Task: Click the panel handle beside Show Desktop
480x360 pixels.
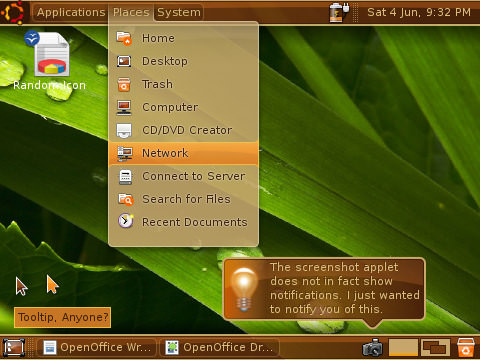Action: 30,348
